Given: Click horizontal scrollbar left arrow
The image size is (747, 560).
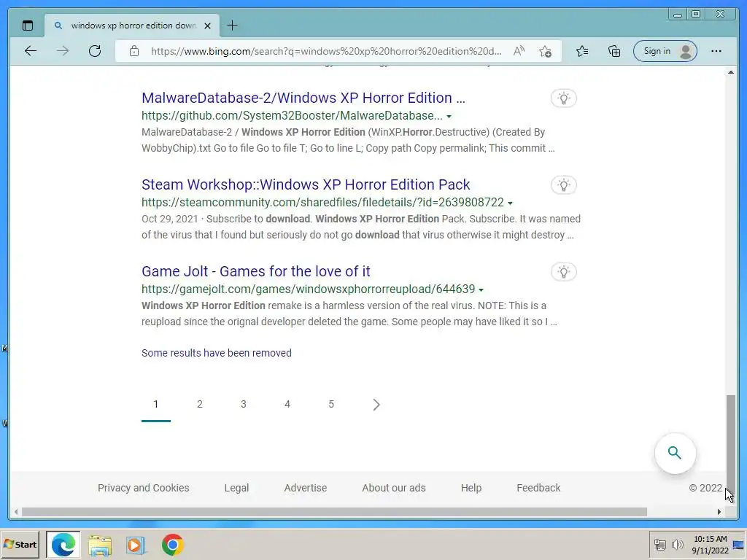Looking at the screenshot, I should click(x=16, y=512).
